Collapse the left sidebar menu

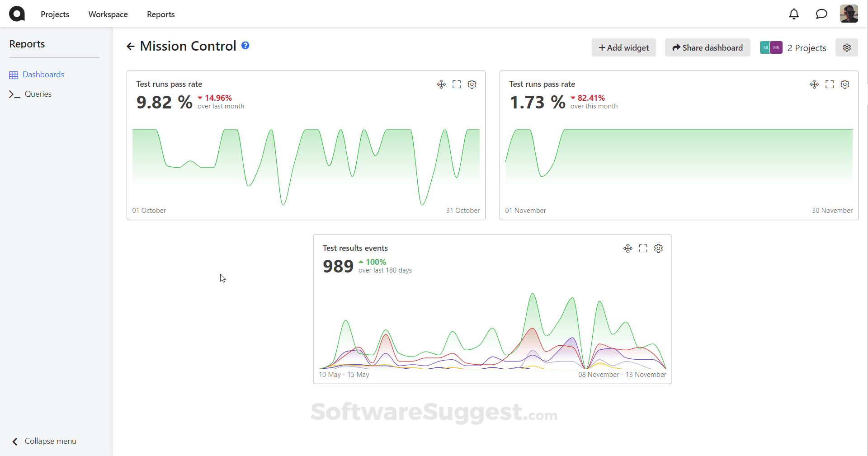44,441
